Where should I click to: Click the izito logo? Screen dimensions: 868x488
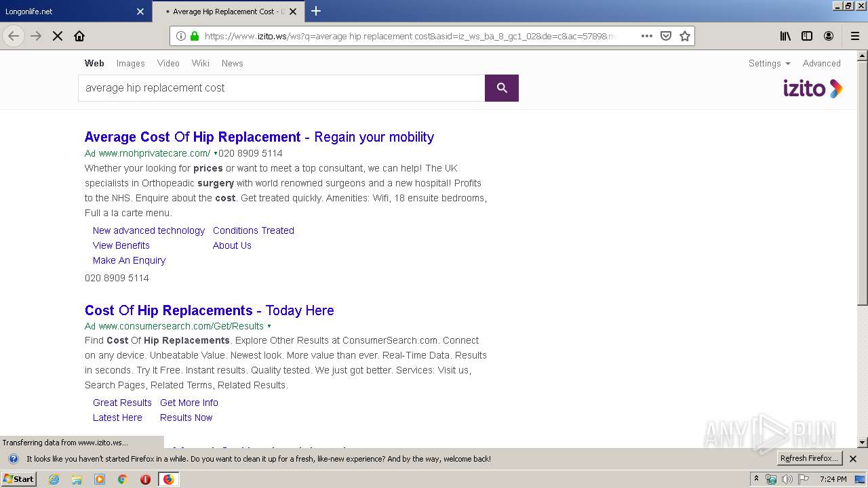[812, 88]
